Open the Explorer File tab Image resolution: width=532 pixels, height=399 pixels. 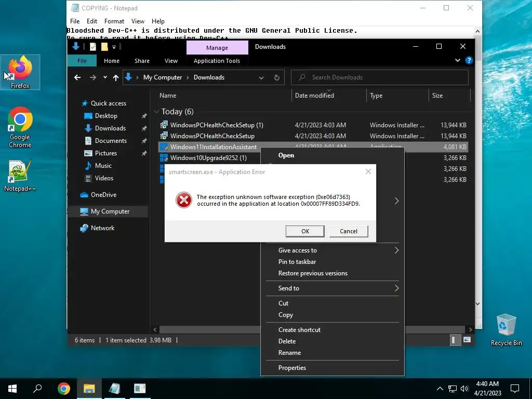(82, 61)
